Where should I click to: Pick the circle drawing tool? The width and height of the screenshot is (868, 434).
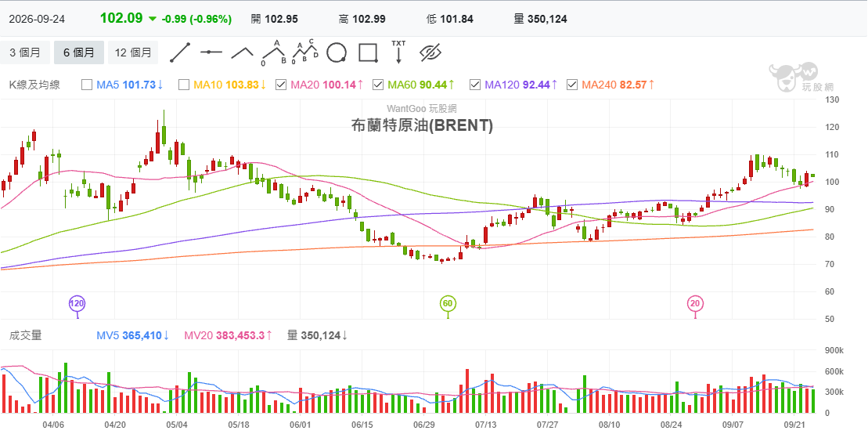(336, 52)
